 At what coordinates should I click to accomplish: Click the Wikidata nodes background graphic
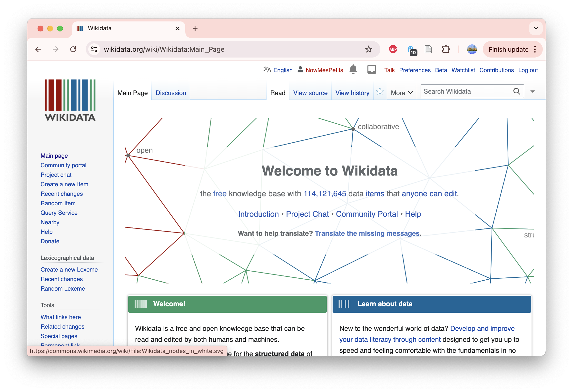pyautogui.click(x=331, y=200)
